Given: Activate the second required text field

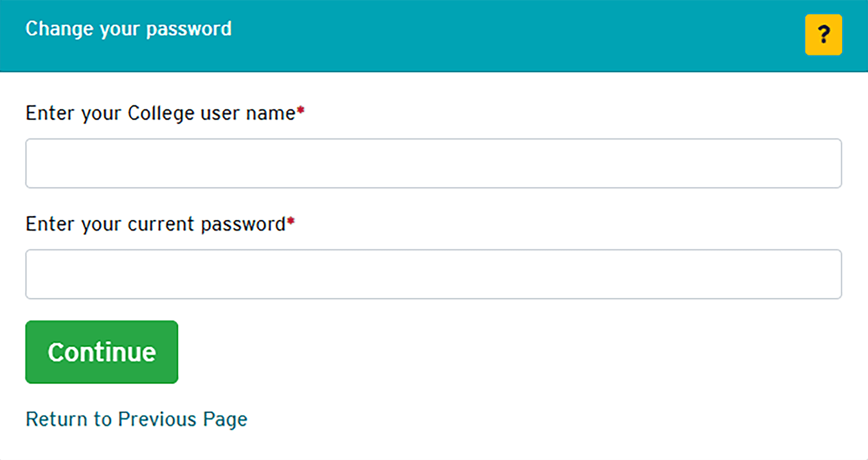Looking at the screenshot, I should tap(433, 274).
